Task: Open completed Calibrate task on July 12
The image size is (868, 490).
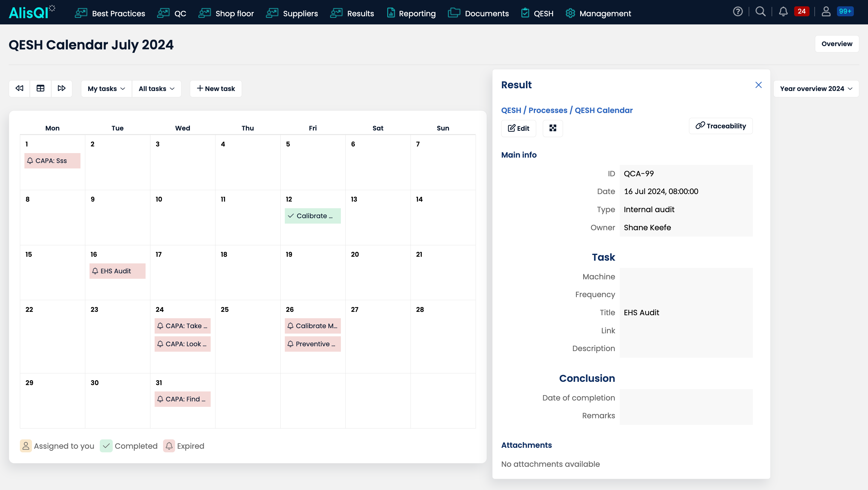Action: pyautogui.click(x=313, y=216)
